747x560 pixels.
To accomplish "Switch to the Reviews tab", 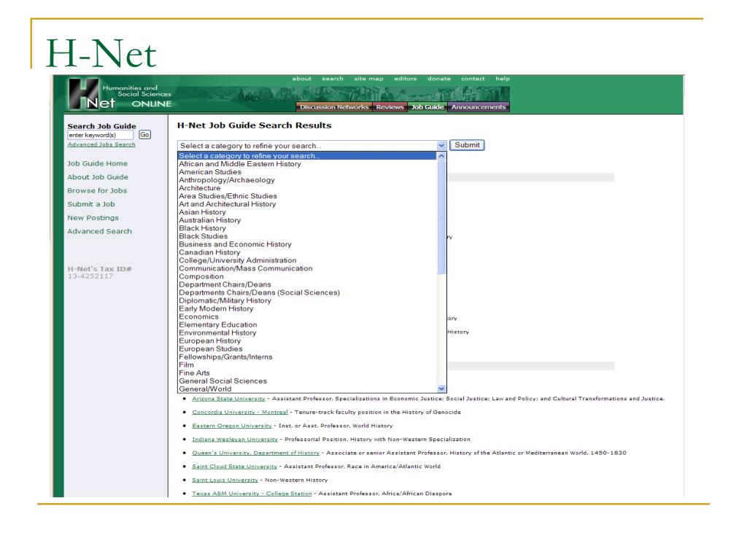I will pyautogui.click(x=390, y=107).
